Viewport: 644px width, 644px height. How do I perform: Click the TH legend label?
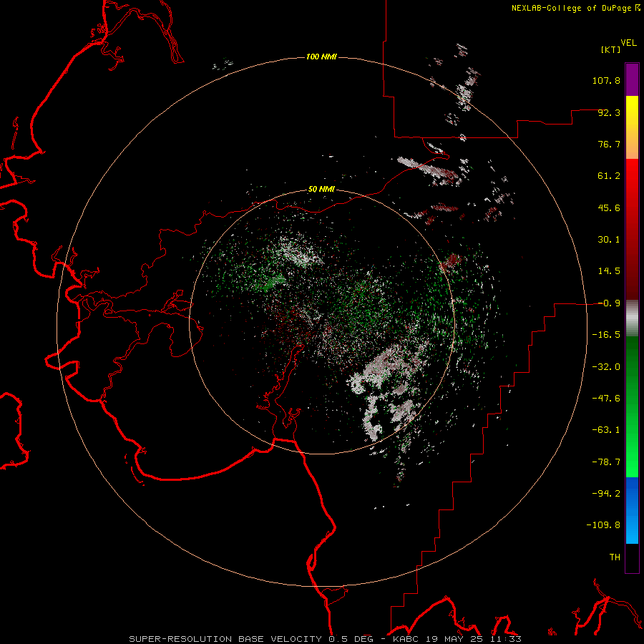coord(615,557)
